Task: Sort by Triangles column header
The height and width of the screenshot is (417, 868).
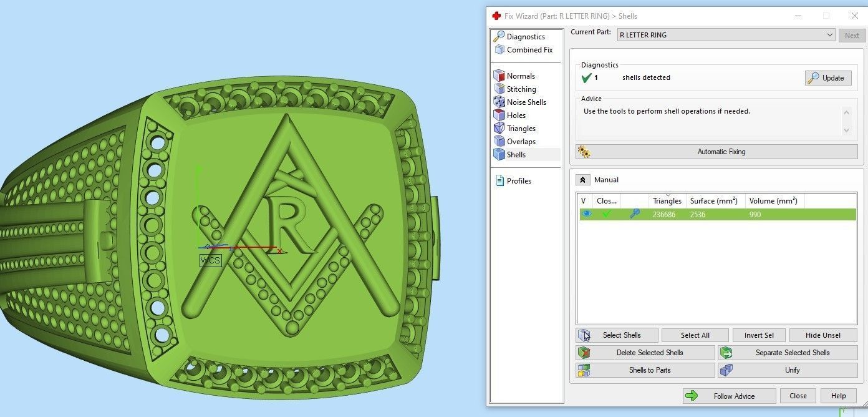Action: [667, 201]
